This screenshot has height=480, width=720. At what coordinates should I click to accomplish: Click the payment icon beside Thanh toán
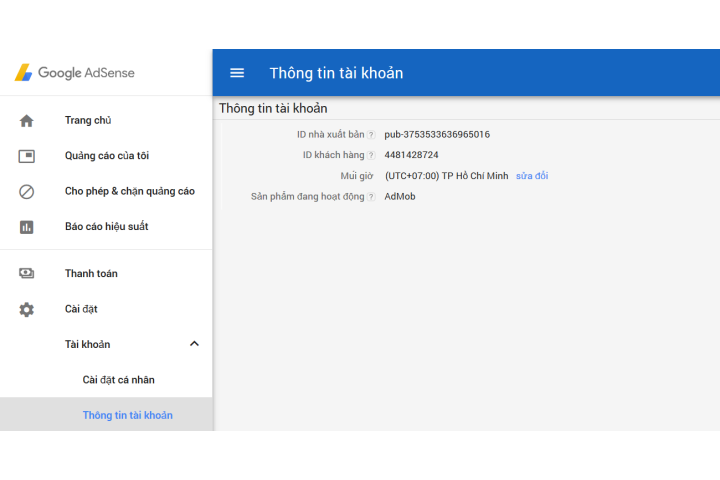pos(27,273)
